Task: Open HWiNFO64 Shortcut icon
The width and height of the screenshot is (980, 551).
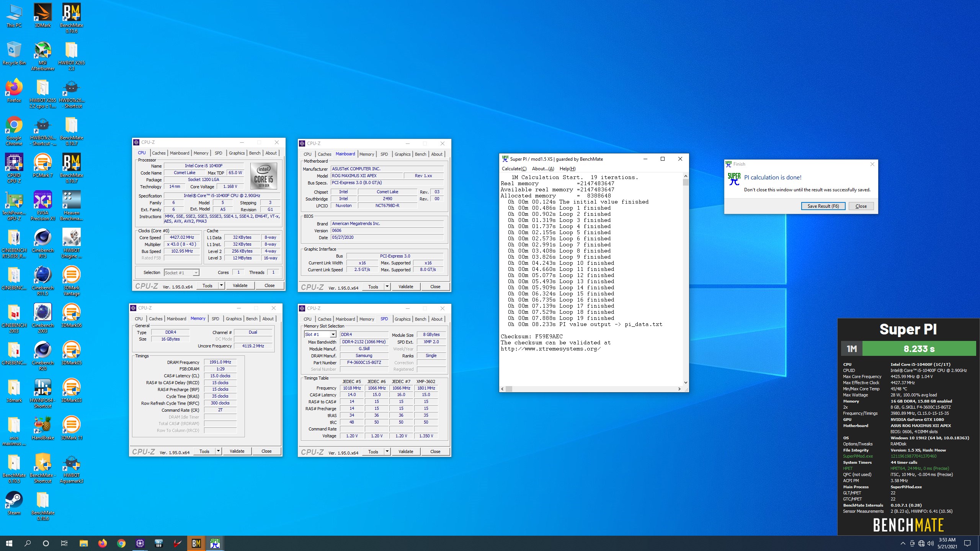Action: [42, 393]
